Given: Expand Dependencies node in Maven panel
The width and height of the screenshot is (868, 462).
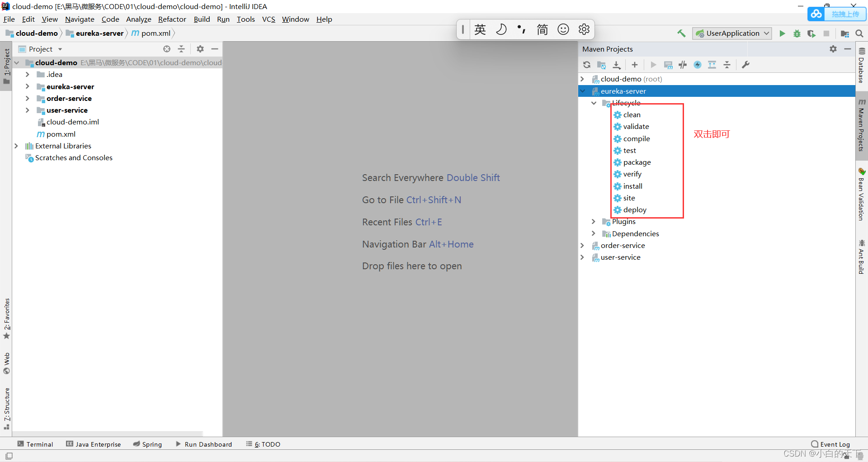Looking at the screenshot, I should tap(594, 233).
